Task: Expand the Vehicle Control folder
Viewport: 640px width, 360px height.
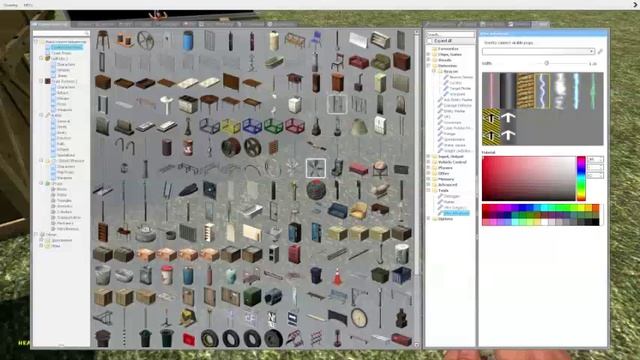Action: pyautogui.click(x=429, y=162)
